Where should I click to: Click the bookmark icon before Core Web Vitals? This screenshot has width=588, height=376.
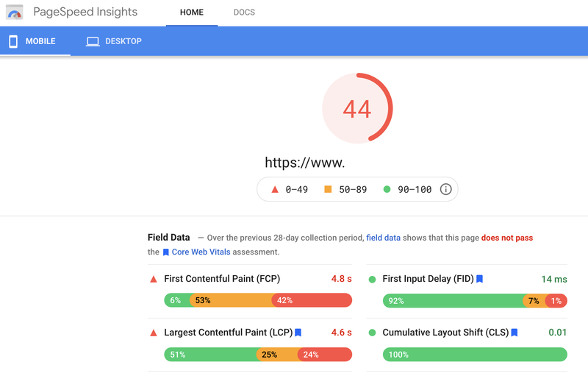point(166,252)
